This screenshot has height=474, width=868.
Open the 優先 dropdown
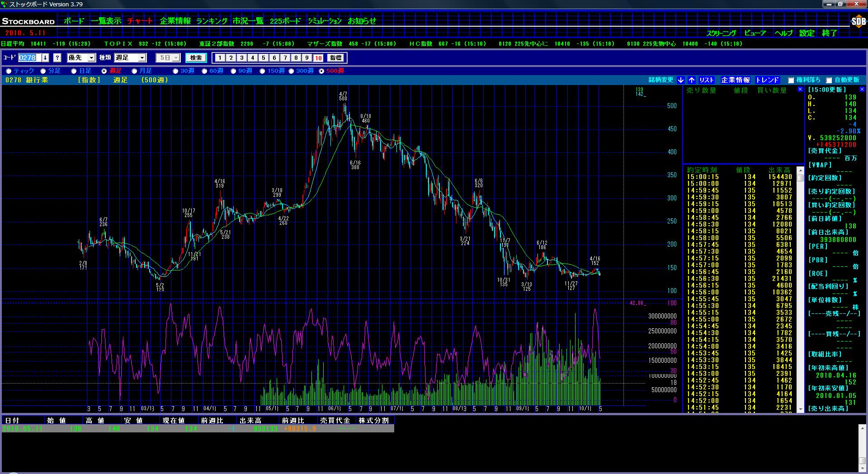point(91,58)
